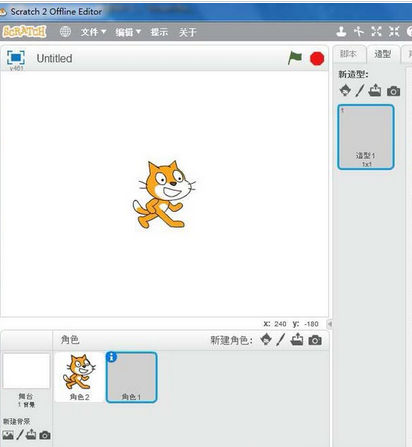Screen dimensions: 412x447
Task: Select the duplicate stamp tool
Action: pyautogui.click(x=341, y=32)
